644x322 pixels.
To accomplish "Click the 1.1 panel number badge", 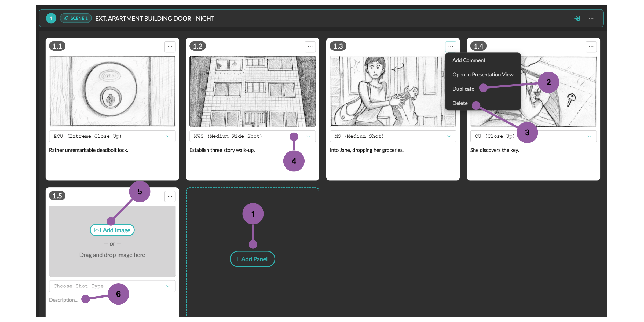I will (57, 46).
